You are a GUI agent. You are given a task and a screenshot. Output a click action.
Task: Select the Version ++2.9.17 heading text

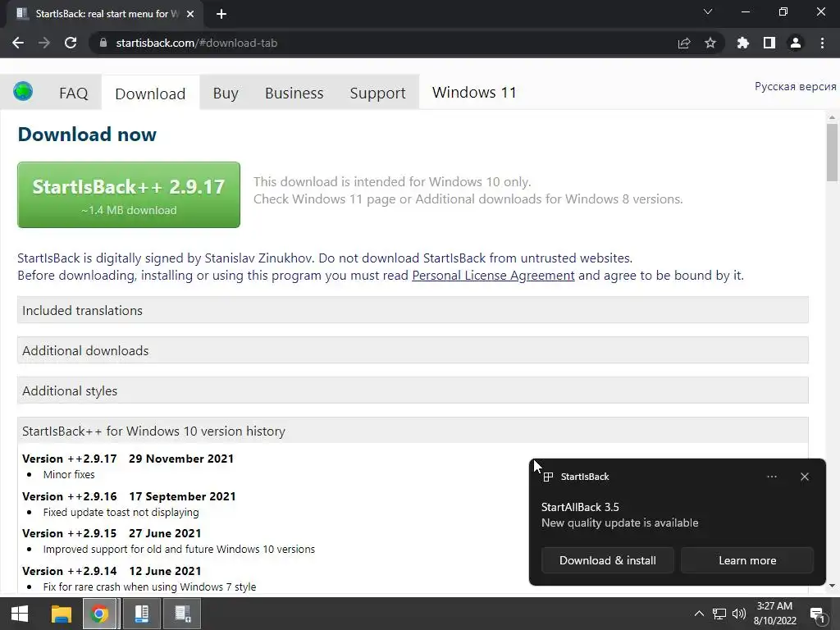pos(70,459)
